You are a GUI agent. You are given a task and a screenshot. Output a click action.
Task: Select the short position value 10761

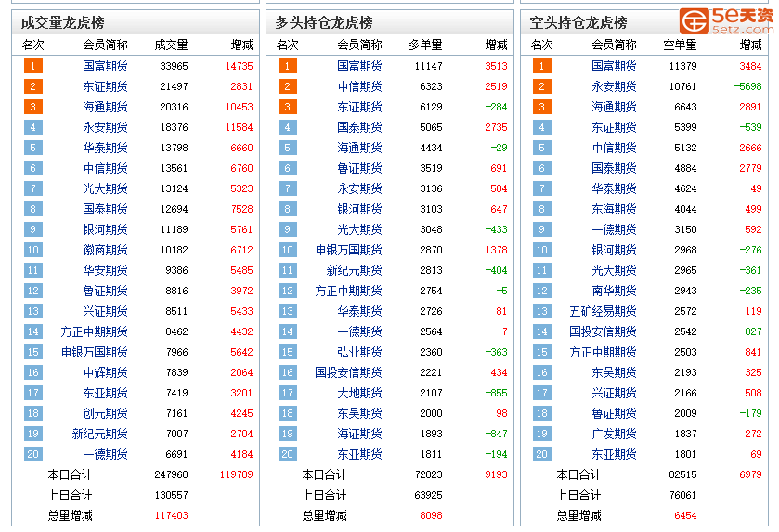(682, 86)
